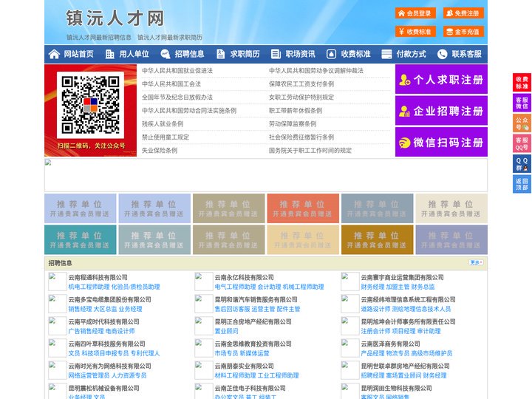Viewport: 532px width, 399px height.
Task: Click the dark gold 推荐单位 tile
Action: click(x=378, y=239)
